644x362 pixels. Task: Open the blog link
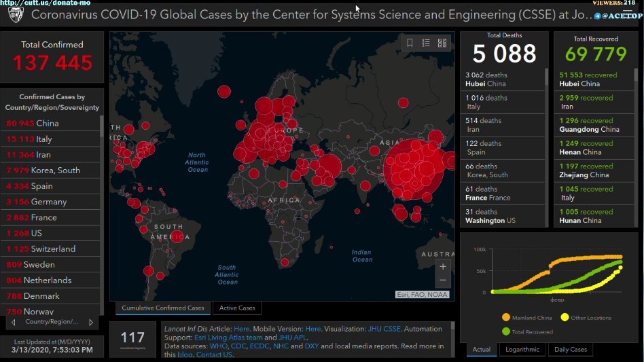coord(184,355)
